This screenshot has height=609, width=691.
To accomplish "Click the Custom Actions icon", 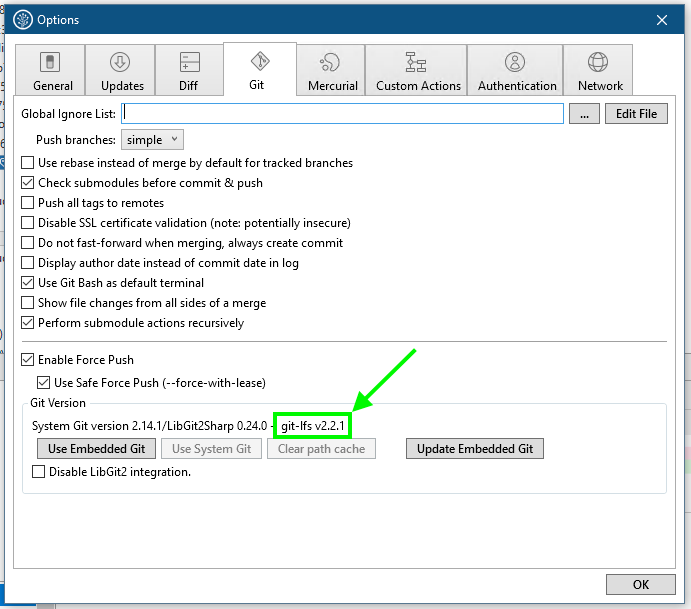I will pos(416,62).
